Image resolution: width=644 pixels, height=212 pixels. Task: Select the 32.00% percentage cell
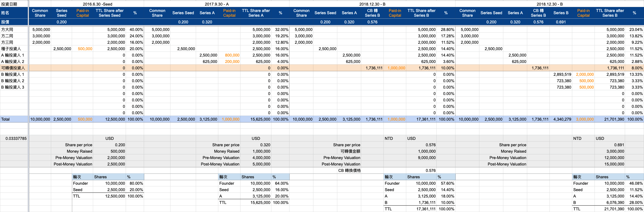point(280,30)
